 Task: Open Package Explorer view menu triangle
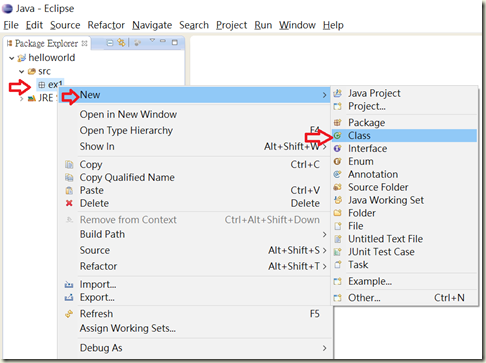(x=152, y=40)
